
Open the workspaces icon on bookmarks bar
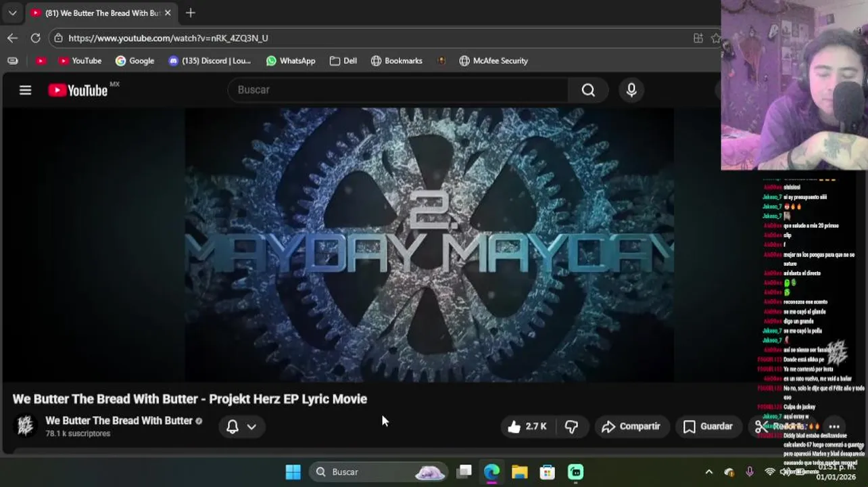[x=13, y=61]
